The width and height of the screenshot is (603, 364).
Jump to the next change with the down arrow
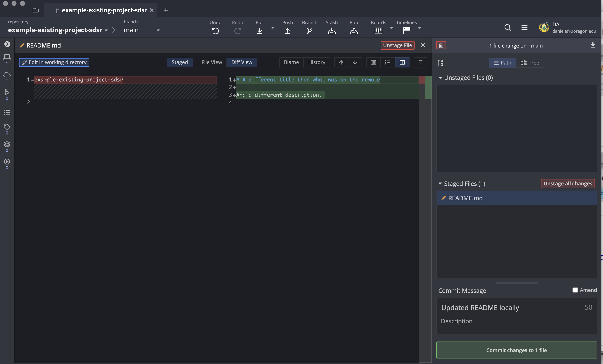[355, 62]
